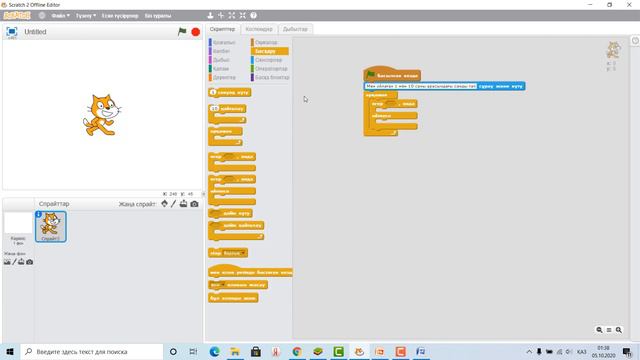Select the Shrink sprite tool
This screenshot has width=640, height=360.
pyautogui.click(x=243, y=16)
